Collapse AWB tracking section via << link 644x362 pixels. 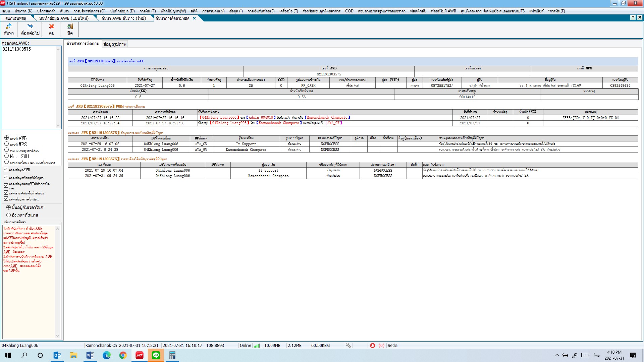coord(142,61)
